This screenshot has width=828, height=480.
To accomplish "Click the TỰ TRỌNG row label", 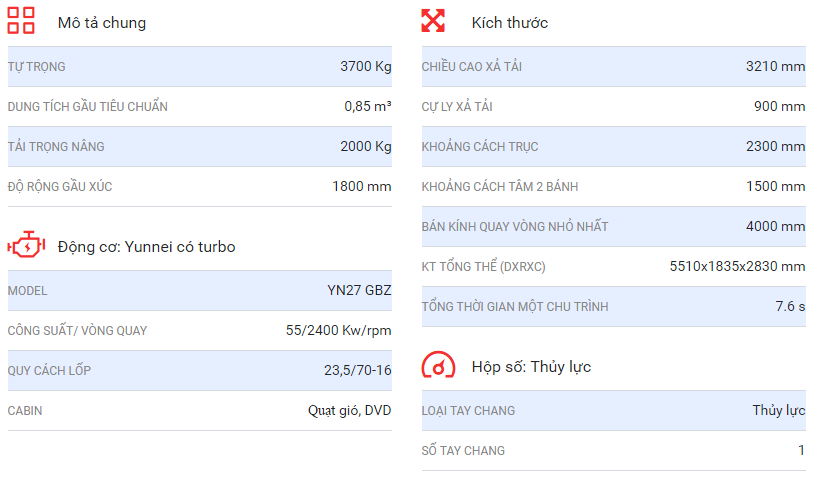I will (x=37, y=67).
